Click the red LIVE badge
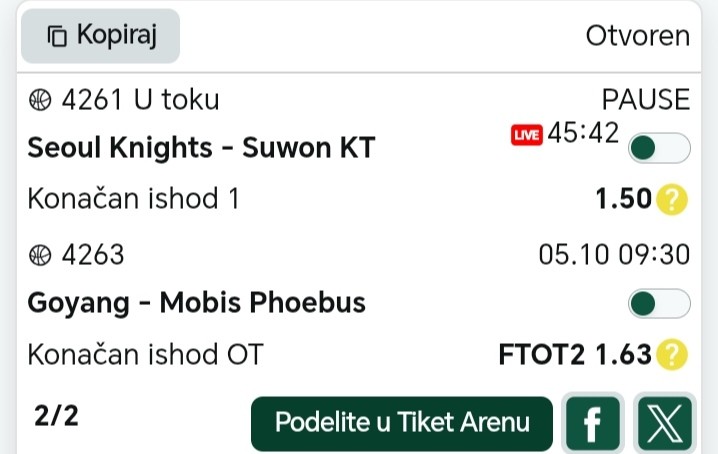718x454 pixels. [x=526, y=135]
